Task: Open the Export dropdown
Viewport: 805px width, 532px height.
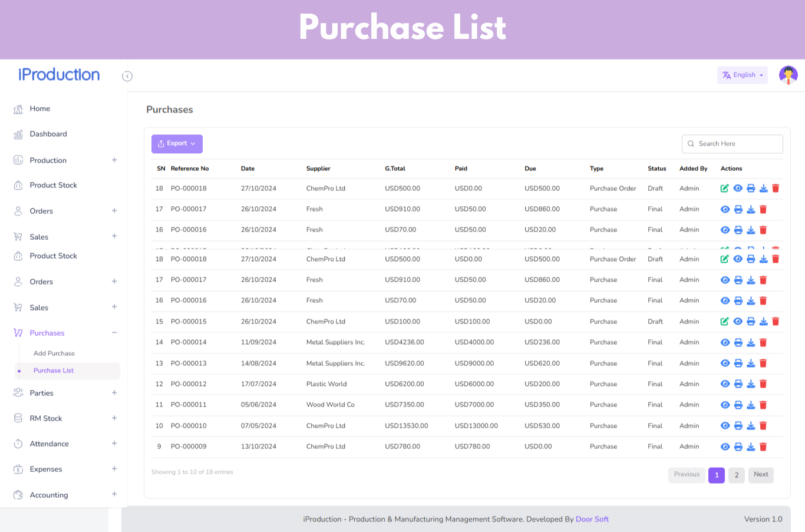Action: 177,144
